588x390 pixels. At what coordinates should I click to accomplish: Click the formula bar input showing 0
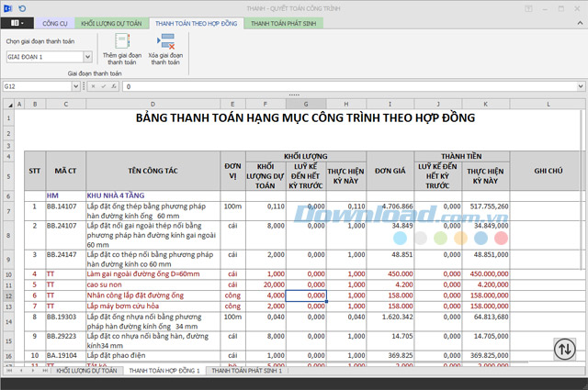(x=349, y=86)
